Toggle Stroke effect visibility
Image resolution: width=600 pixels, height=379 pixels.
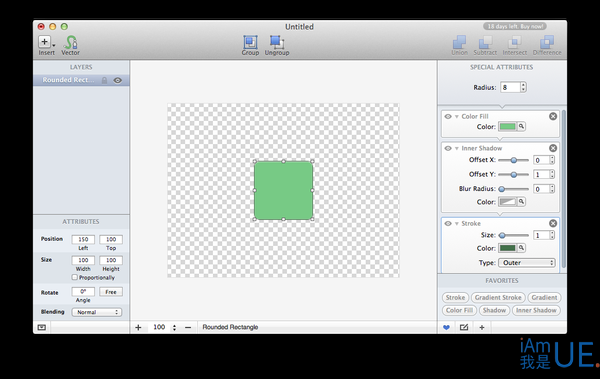(x=448, y=224)
